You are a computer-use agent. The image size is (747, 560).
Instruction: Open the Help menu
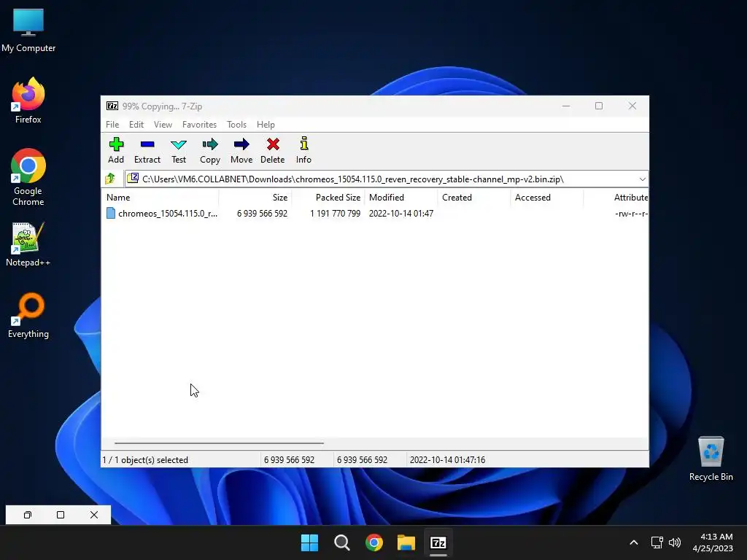[266, 124]
